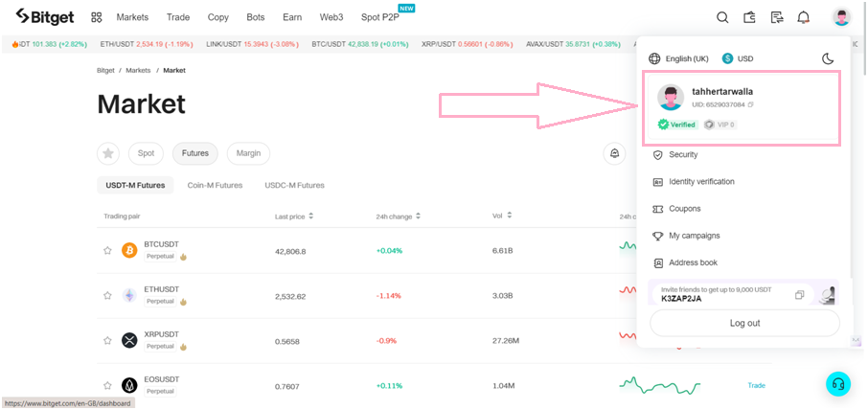Open XRP/USDT in the ticker bar
Image resolution: width=868 pixels, height=410 pixels.
click(468, 44)
